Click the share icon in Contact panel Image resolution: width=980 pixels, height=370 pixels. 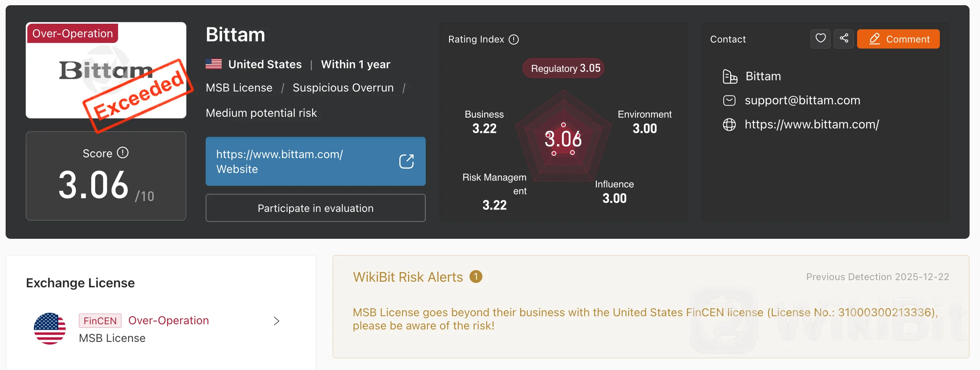844,39
